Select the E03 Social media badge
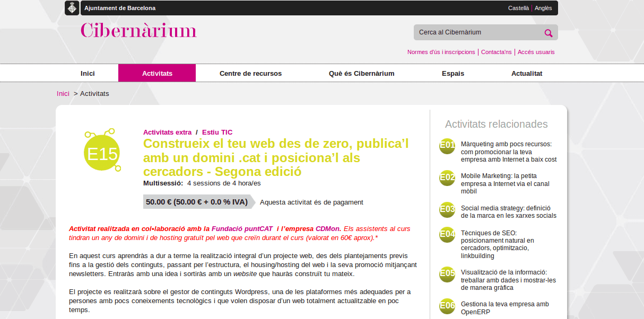Image resolution: width=644 pixels, height=319 pixels. click(x=447, y=209)
